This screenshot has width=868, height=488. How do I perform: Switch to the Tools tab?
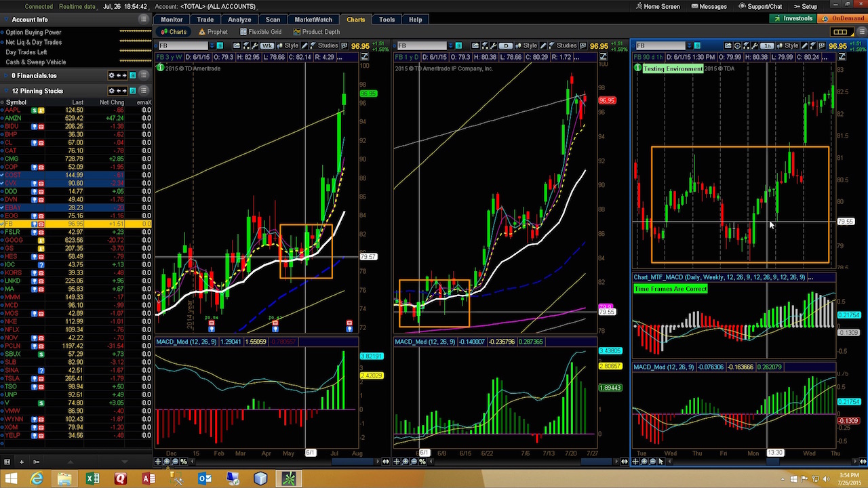(387, 20)
